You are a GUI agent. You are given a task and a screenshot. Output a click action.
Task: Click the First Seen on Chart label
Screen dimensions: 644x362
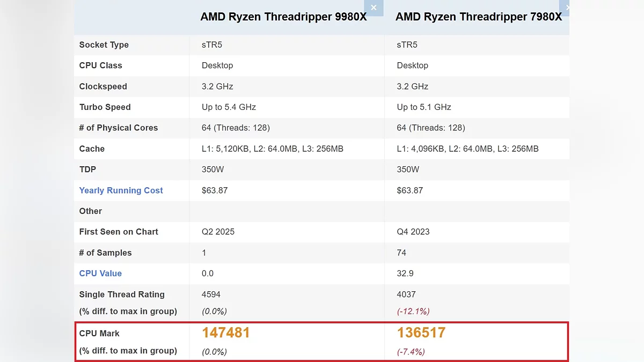(x=119, y=232)
